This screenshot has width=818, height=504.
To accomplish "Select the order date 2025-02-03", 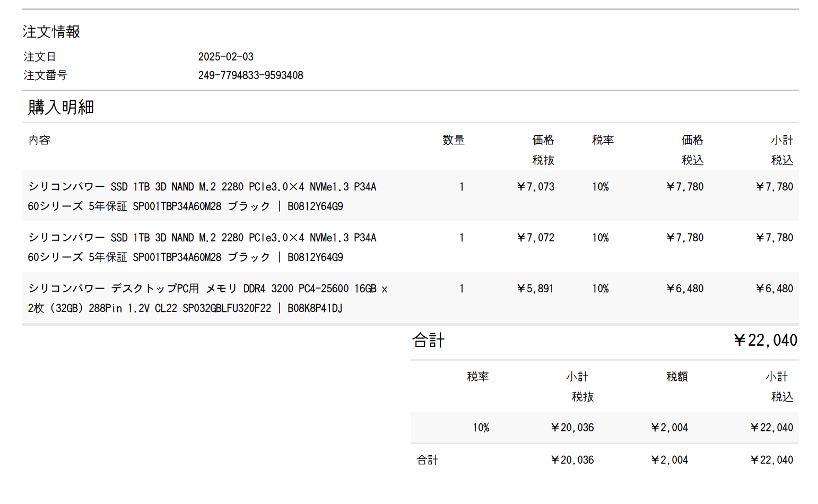I will click(x=225, y=57).
